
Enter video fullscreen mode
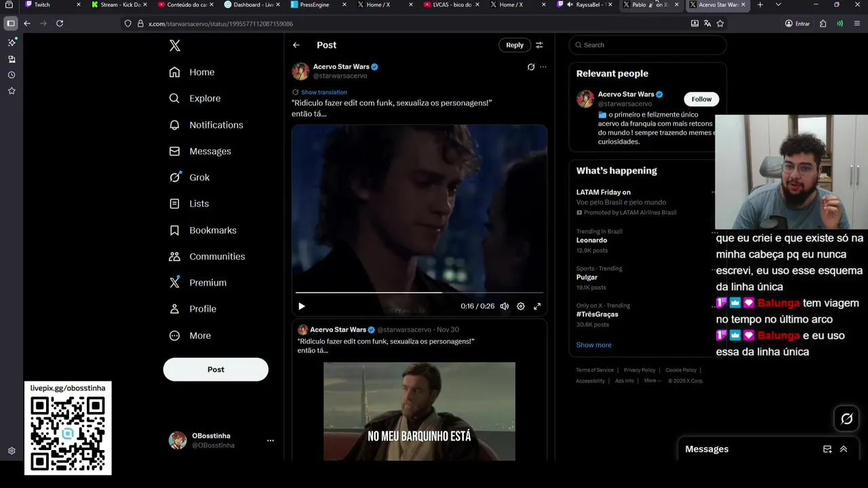[537, 306]
